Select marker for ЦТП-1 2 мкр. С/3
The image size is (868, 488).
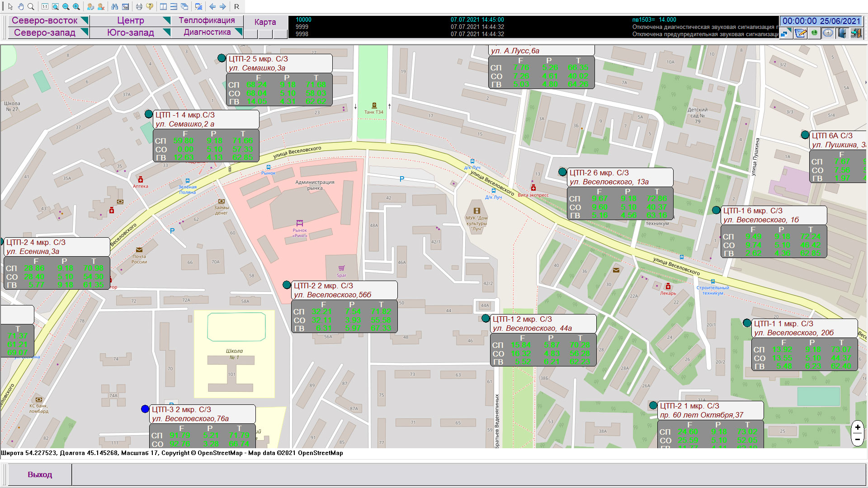[486, 319]
